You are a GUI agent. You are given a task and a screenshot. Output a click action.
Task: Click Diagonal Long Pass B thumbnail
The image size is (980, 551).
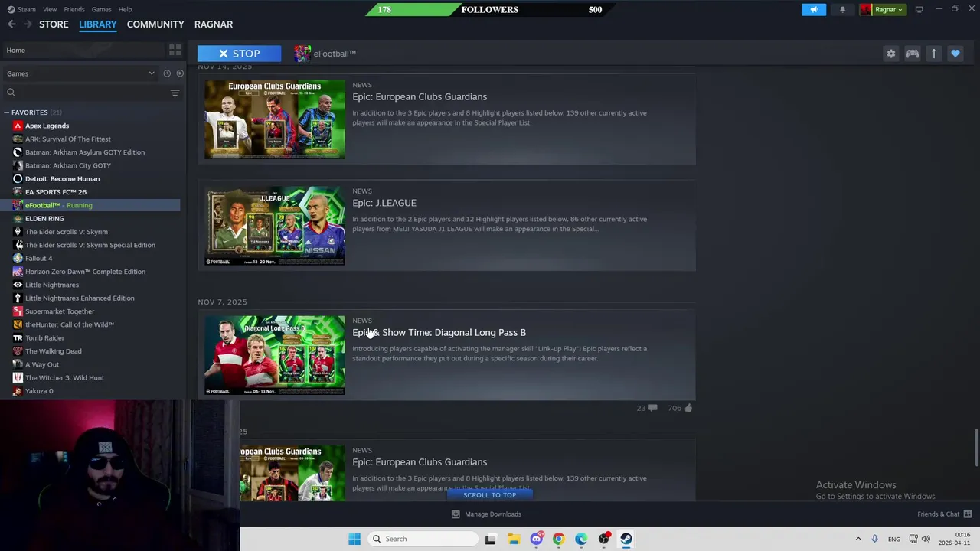275,355
